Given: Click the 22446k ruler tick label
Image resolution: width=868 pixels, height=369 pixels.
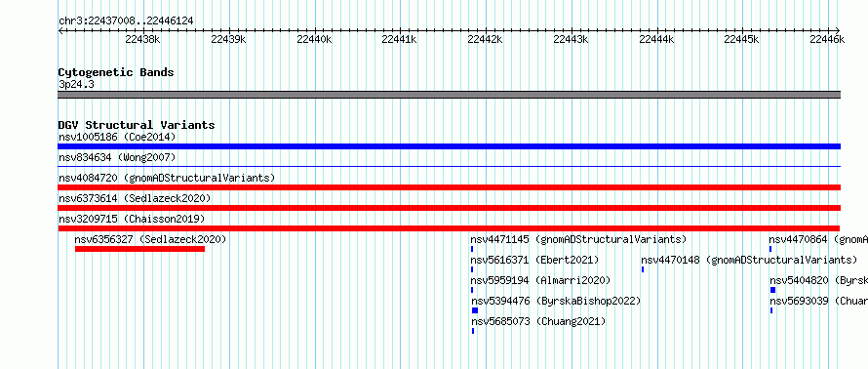Looking at the screenshot, I should coord(827,39).
